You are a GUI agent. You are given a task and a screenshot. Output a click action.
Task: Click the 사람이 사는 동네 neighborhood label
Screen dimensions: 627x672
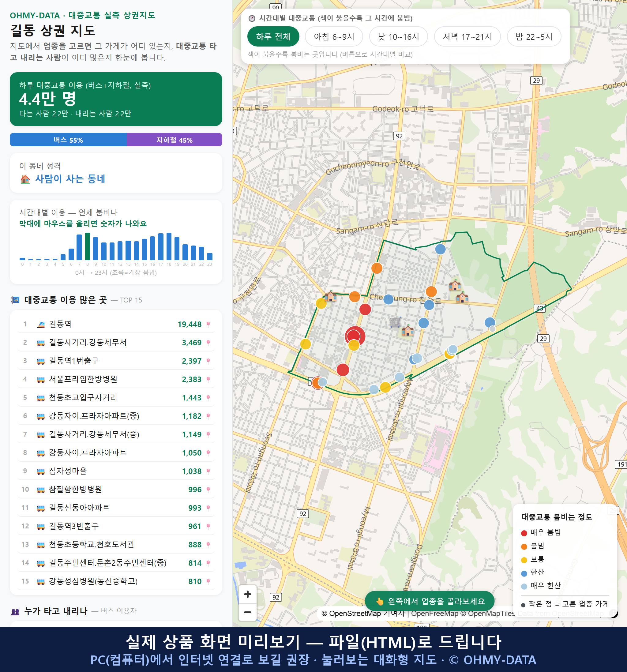click(x=70, y=179)
